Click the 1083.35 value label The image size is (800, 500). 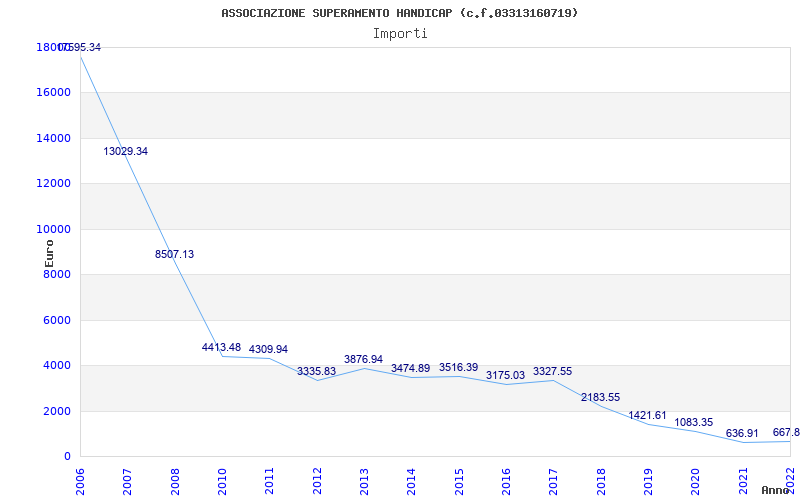tap(694, 423)
